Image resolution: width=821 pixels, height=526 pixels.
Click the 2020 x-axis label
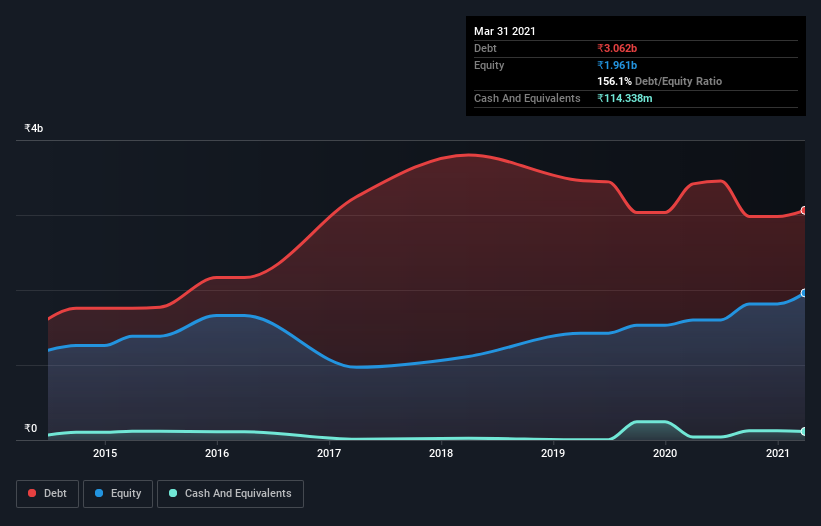click(x=665, y=453)
